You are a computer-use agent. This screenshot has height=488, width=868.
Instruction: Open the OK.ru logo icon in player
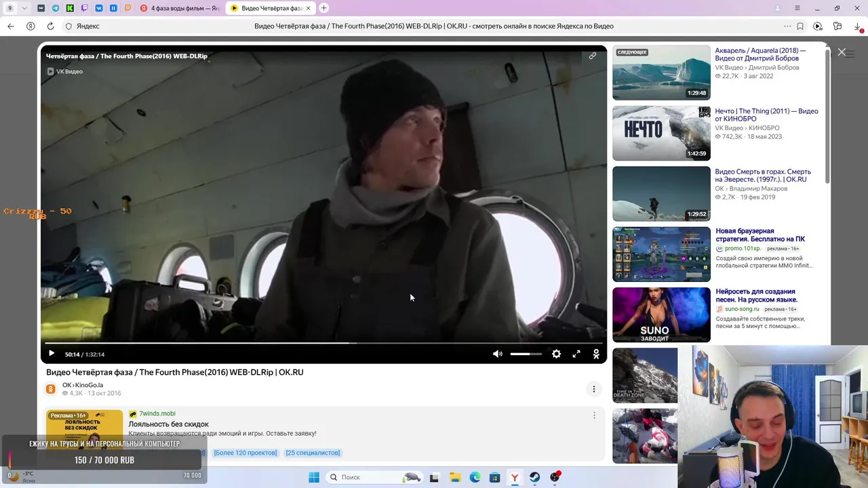596,354
